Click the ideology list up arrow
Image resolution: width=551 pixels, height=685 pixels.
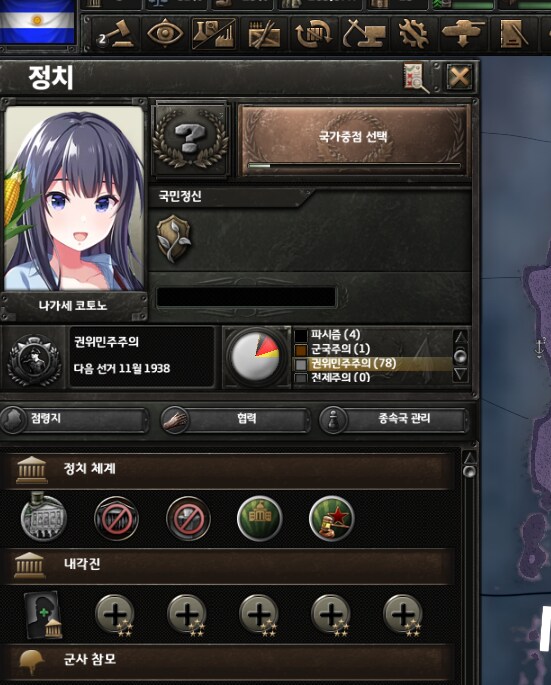(x=461, y=337)
